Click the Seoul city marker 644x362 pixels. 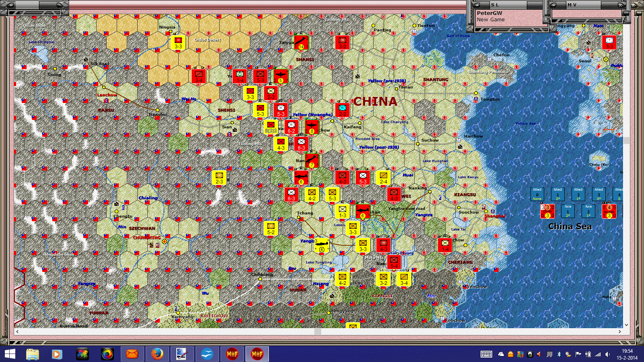(x=606, y=59)
